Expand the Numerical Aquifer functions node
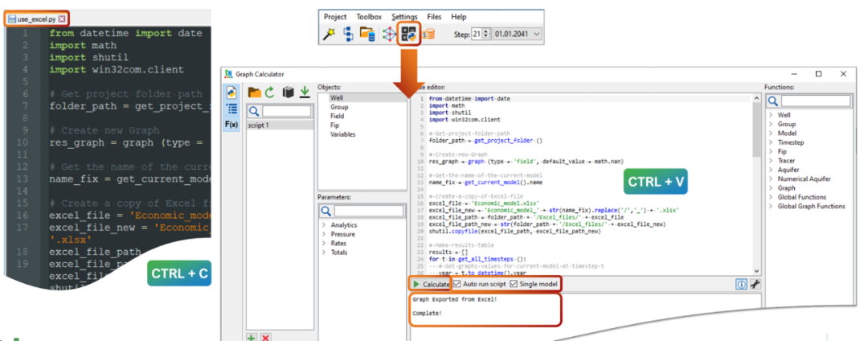The height and width of the screenshot is (341, 868). pos(771,179)
